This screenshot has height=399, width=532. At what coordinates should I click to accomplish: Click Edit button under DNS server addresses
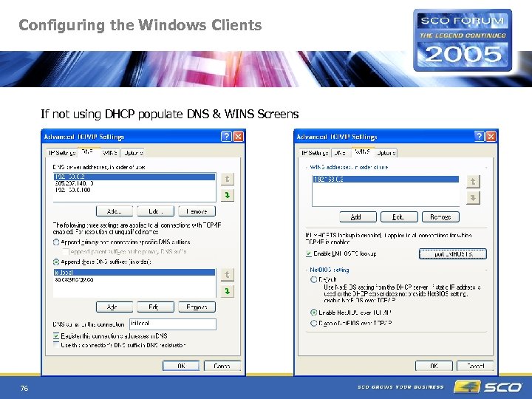click(155, 211)
